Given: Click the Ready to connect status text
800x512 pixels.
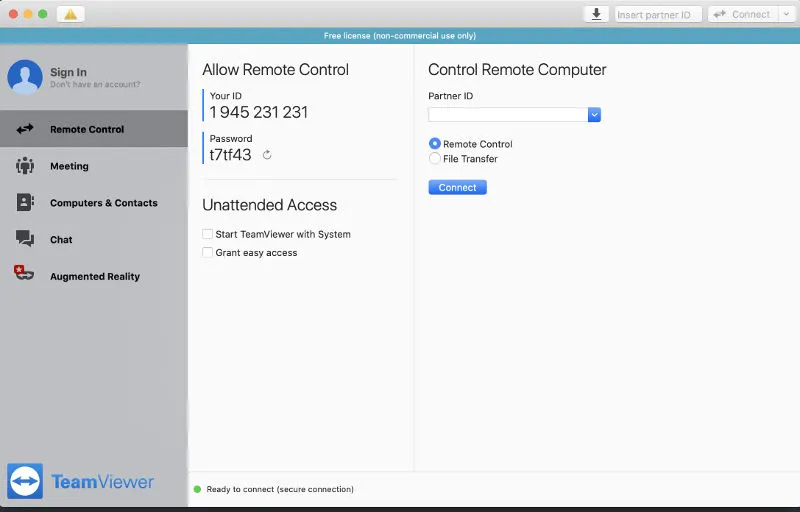Looking at the screenshot, I should (x=280, y=489).
